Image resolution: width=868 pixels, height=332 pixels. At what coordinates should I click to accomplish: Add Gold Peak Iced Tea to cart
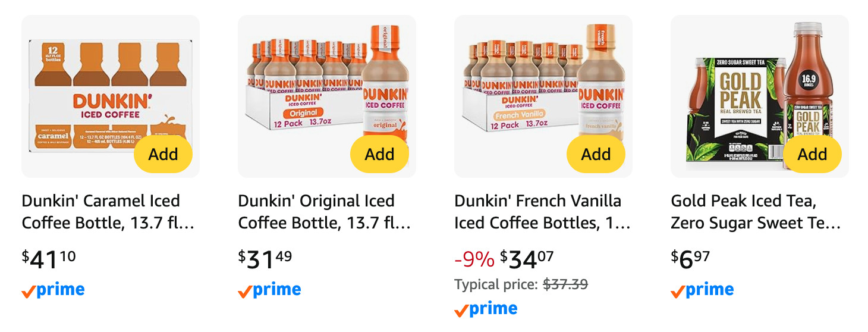pos(812,154)
